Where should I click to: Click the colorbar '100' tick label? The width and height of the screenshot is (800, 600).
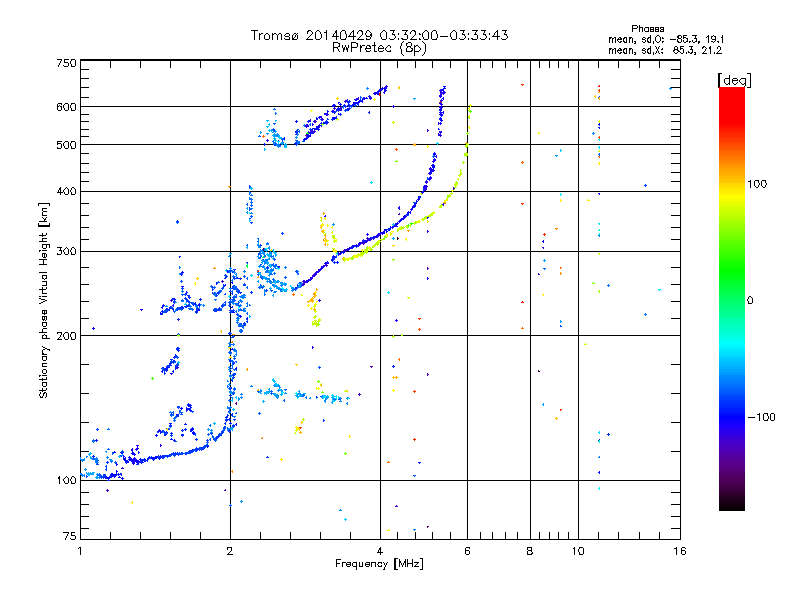pyautogui.click(x=757, y=184)
